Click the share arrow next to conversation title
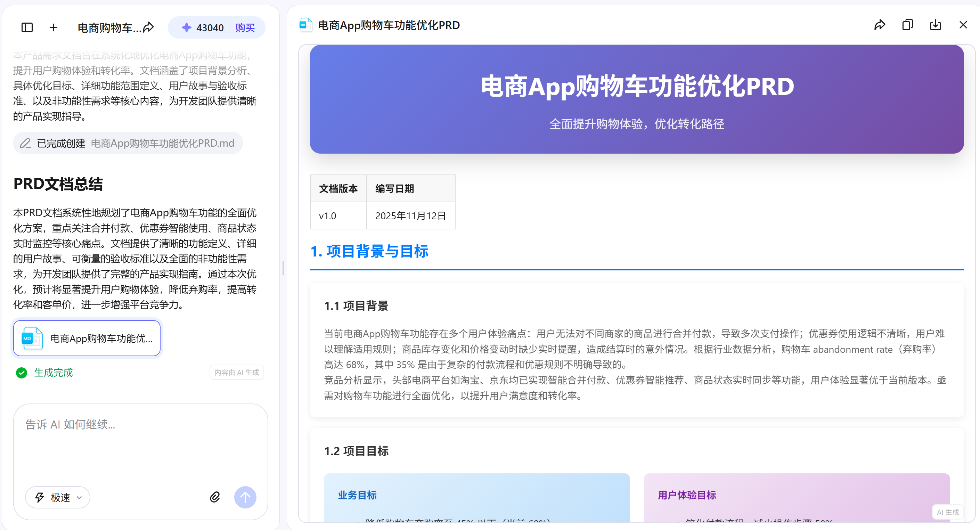This screenshot has width=980, height=530. click(x=149, y=27)
